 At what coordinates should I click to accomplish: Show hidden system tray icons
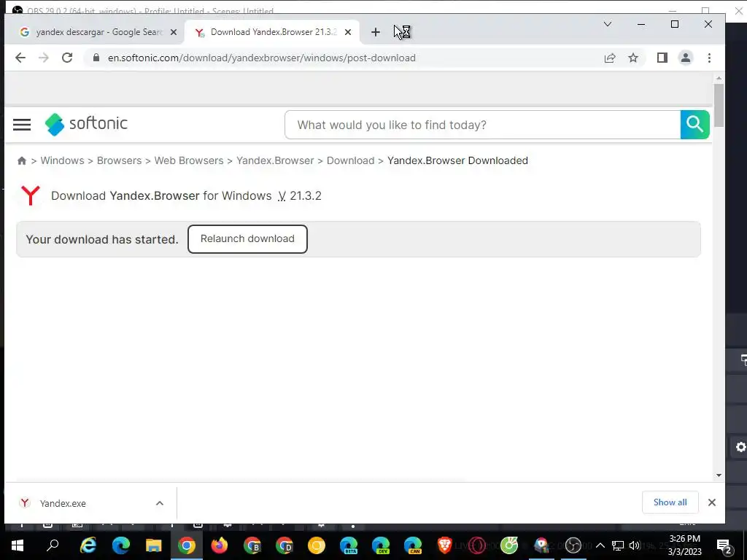click(600, 545)
